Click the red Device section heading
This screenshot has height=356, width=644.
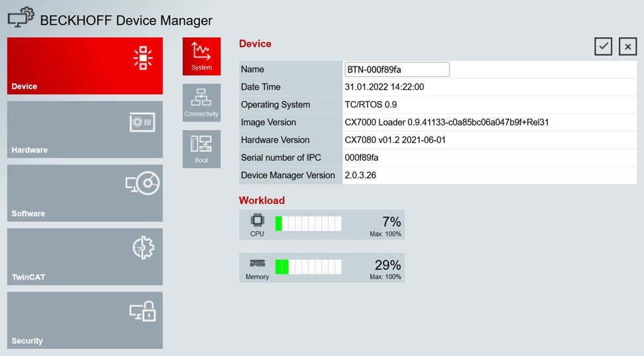[255, 44]
